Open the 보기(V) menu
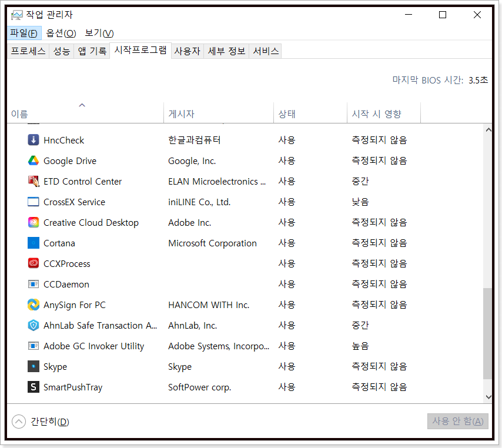Screen dimensions: 502x448 coord(99,33)
